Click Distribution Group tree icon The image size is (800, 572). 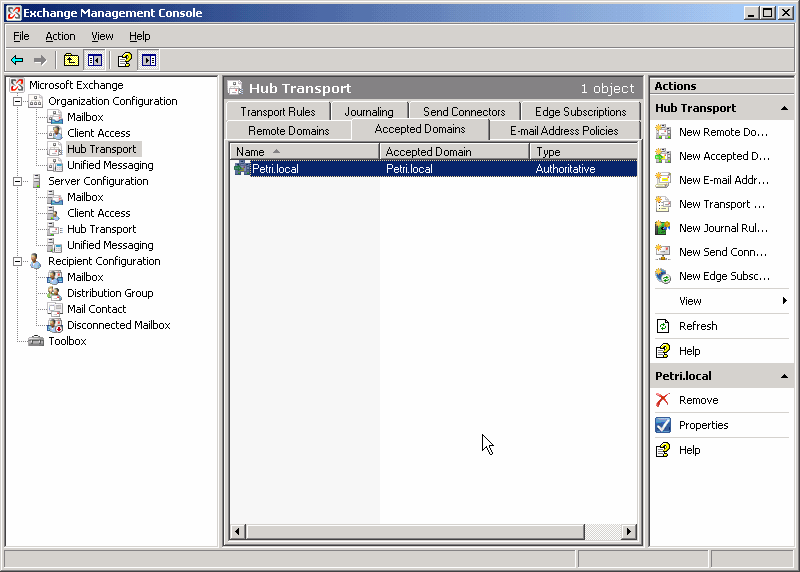coord(55,293)
